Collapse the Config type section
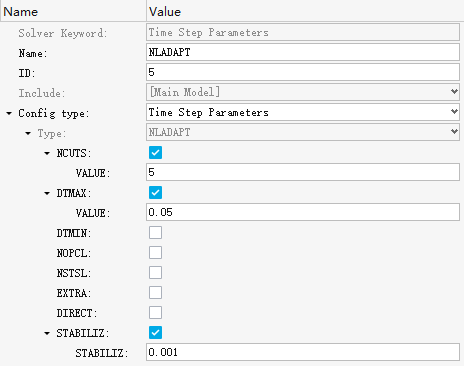464x366 pixels. (9, 113)
